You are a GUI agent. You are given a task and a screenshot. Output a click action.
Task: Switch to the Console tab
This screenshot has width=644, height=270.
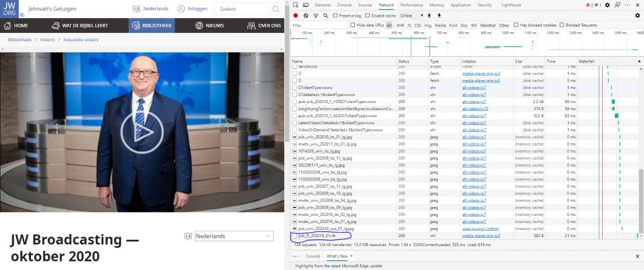(345, 5)
